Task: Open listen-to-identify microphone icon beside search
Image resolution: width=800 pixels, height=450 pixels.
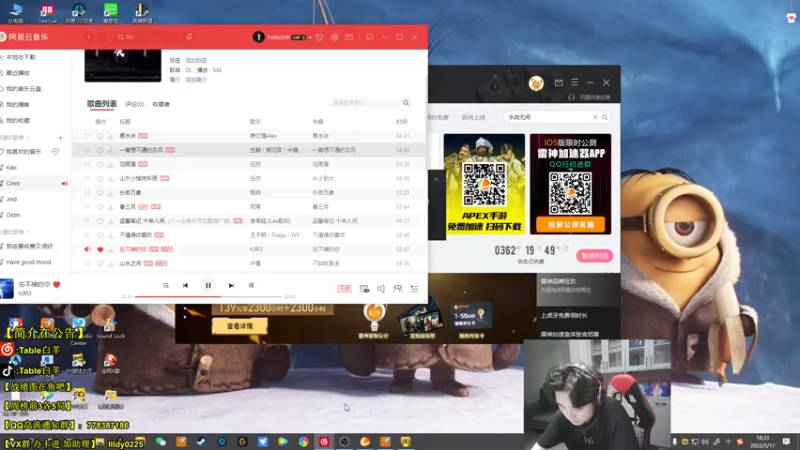Action: 189,37
